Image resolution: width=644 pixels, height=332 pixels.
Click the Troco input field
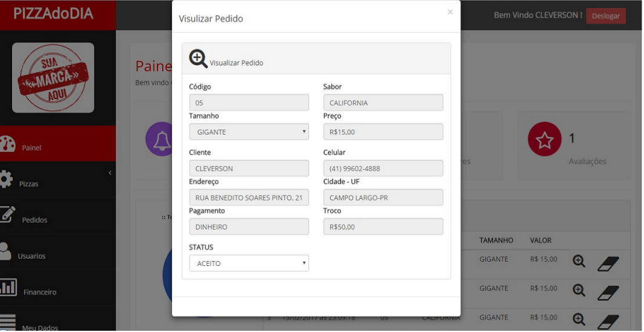[x=383, y=227]
